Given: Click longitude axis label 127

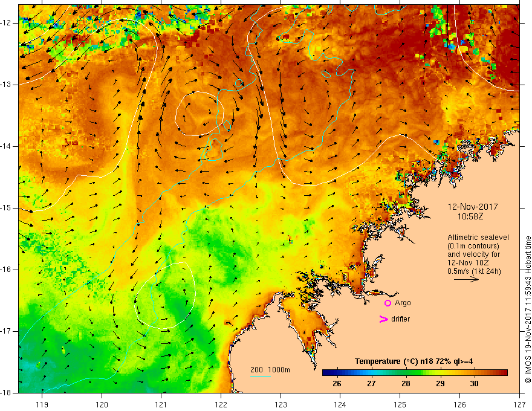Looking at the screenshot, I should [519, 404].
